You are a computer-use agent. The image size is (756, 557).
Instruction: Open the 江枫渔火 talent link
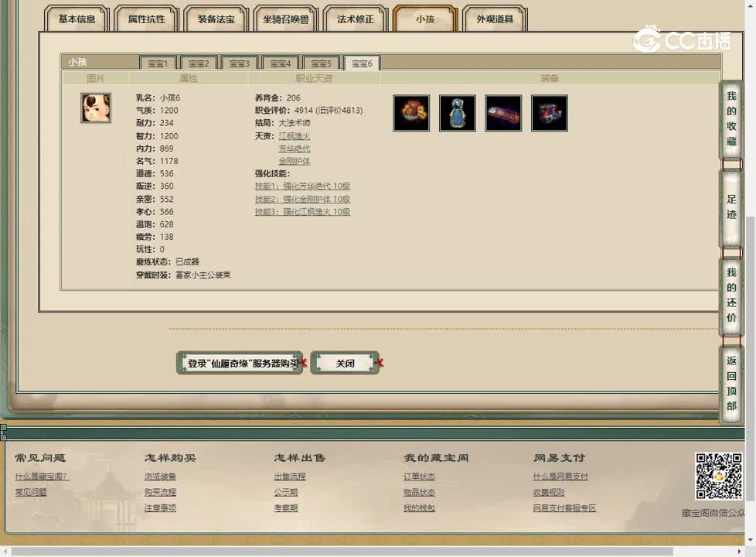(294, 136)
